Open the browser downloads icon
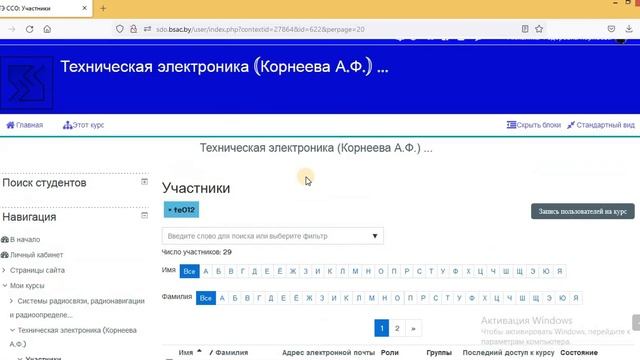The image size is (640, 360). (629, 29)
